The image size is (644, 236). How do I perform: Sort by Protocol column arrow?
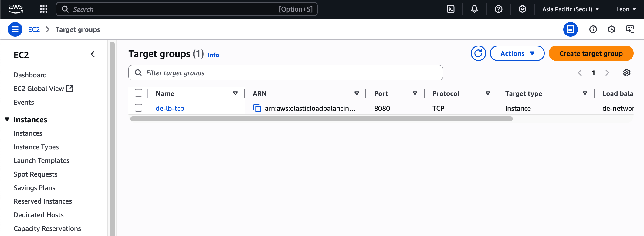coord(488,93)
